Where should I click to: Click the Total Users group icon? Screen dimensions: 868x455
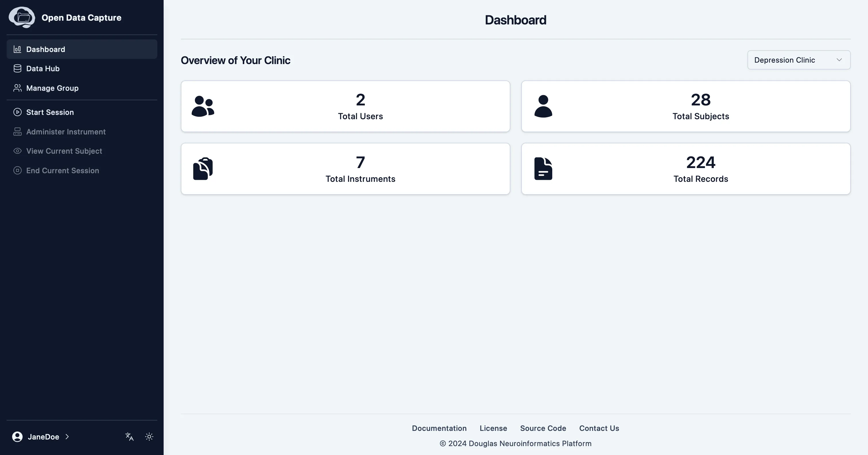[x=203, y=106]
